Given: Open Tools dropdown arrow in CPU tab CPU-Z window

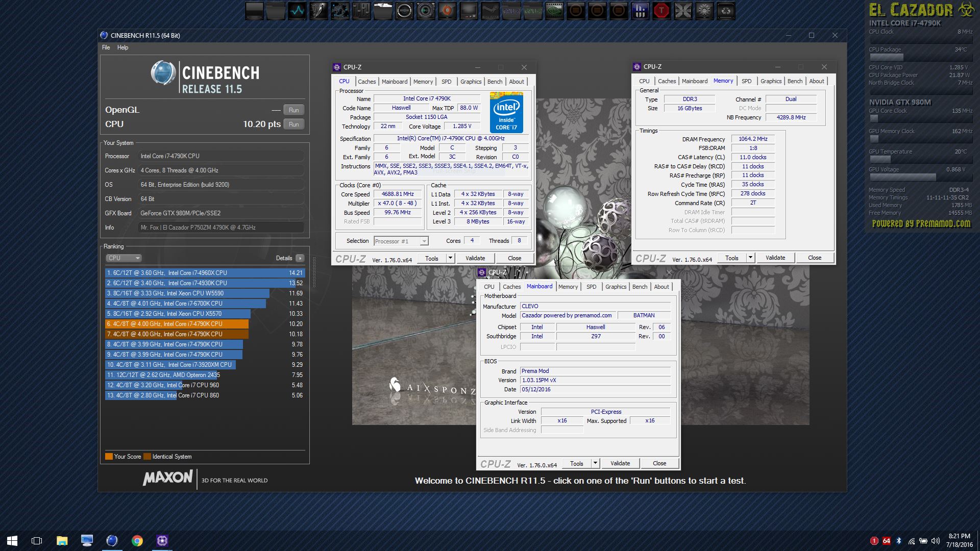Looking at the screenshot, I should coord(450,258).
